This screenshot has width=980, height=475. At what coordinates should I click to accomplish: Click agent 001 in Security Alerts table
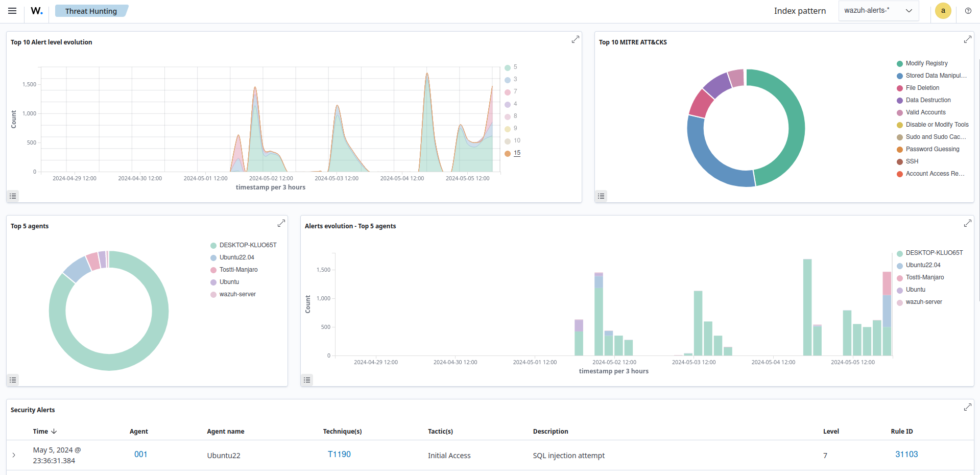[140, 454]
